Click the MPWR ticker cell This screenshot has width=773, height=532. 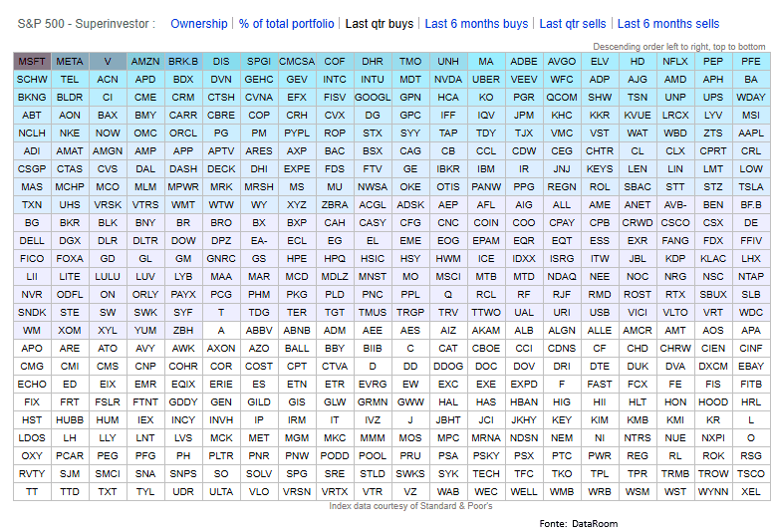(x=183, y=187)
